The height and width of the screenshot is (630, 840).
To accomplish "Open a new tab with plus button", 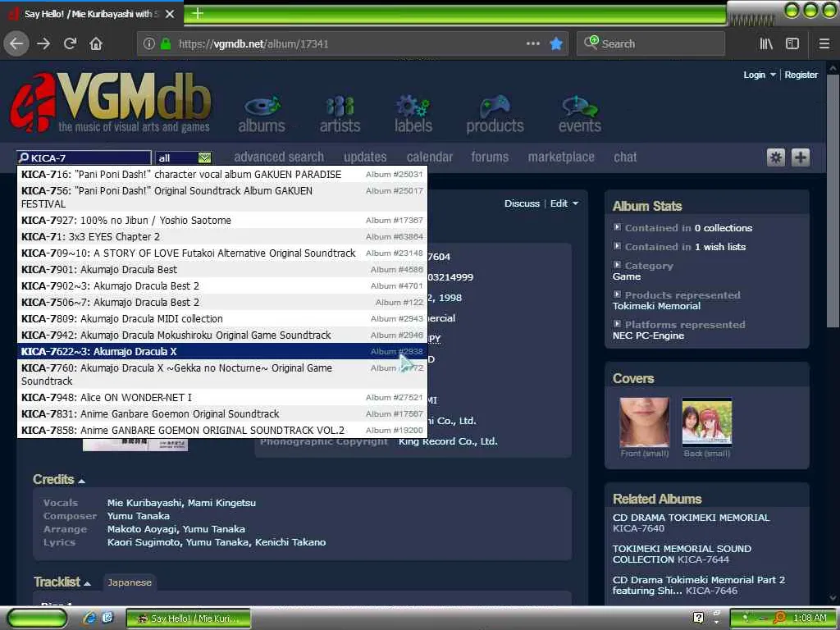I will pyautogui.click(x=198, y=13).
